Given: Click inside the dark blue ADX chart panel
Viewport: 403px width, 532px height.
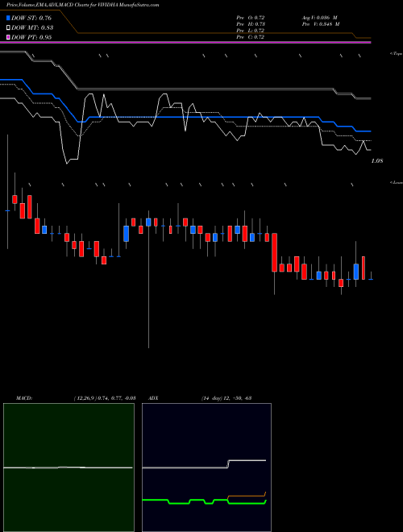Looking at the screenshot, I should [x=206, y=468].
